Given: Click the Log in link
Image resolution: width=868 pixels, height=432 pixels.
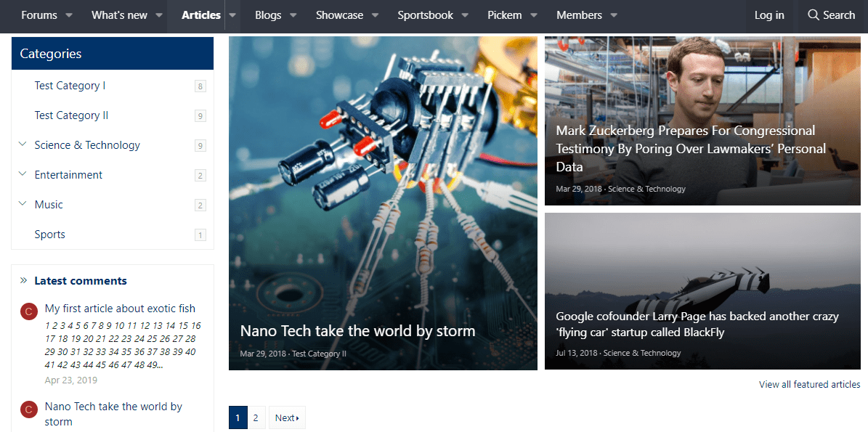Looking at the screenshot, I should [769, 15].
